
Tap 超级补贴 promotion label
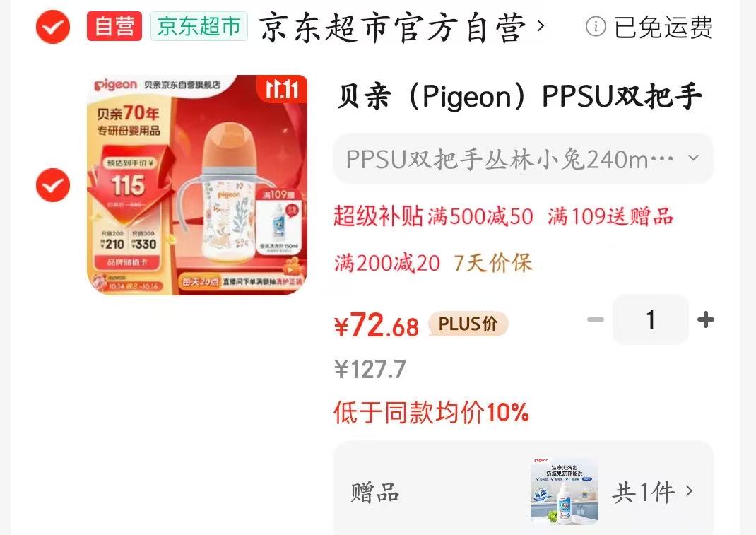click(x=379, y=216)
